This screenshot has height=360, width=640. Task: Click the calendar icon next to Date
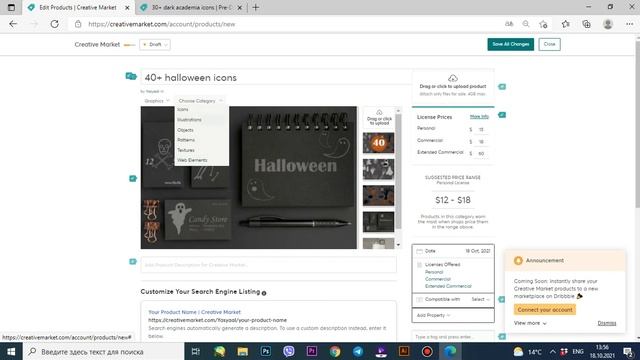coord(419,251)
